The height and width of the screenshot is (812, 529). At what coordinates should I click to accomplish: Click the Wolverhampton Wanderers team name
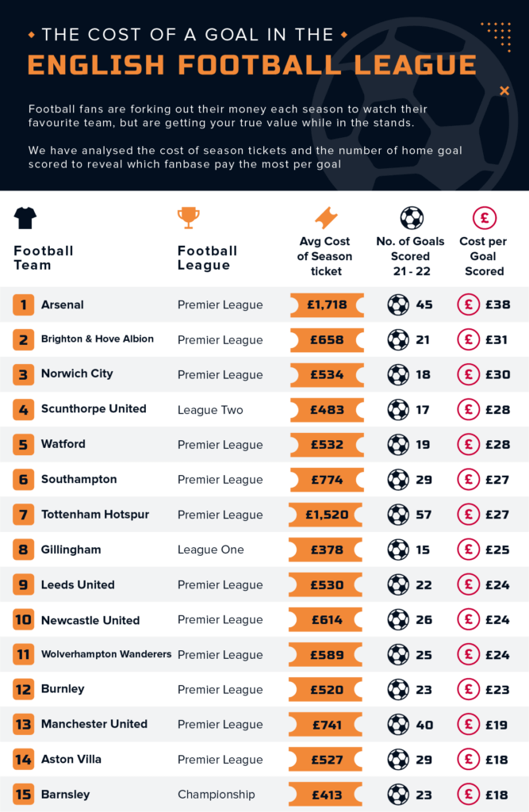[106, 654]
